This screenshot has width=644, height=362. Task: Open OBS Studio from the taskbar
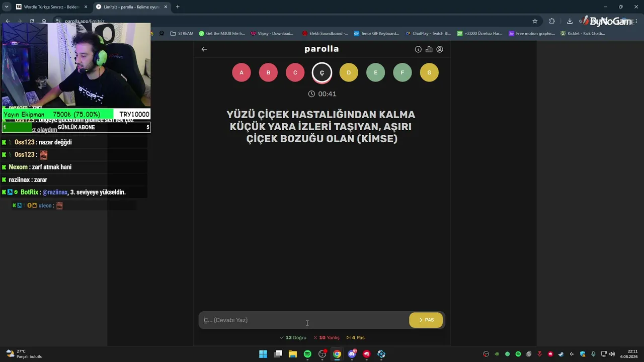(x=323, y=354)
